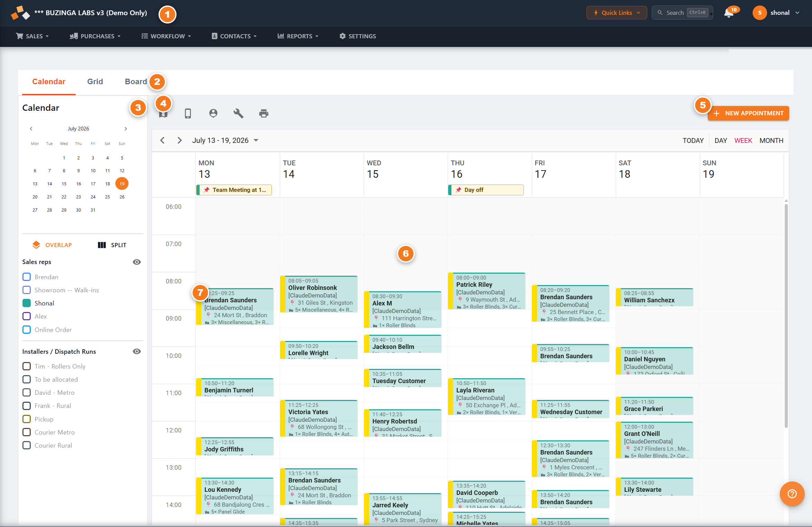The width and height of the screenshot is (812, 527).
Task: Check the David - Metro checkbox
Action: click(27, 393)
